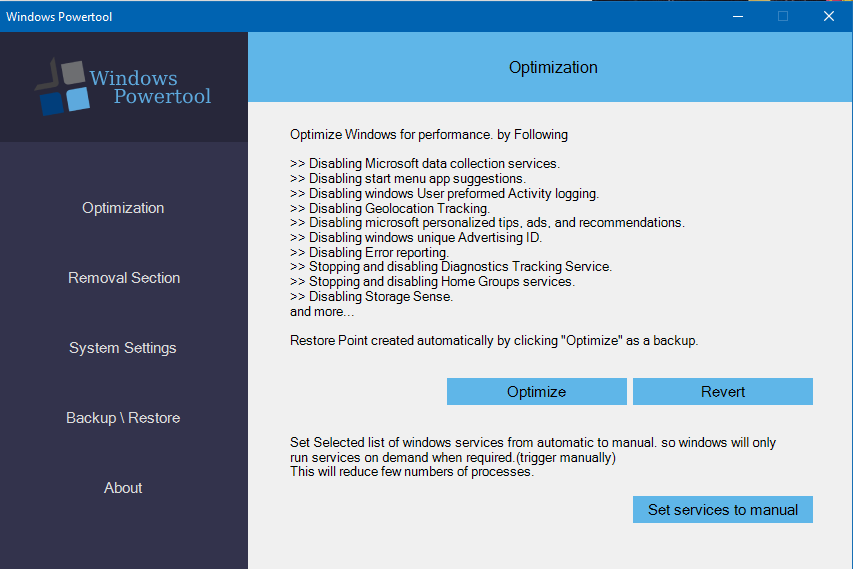The height and width of the screenshot is (569, 853).
Task: Close the Windows Powertool window
Action: pyautogui.click(x=829, y=16)
